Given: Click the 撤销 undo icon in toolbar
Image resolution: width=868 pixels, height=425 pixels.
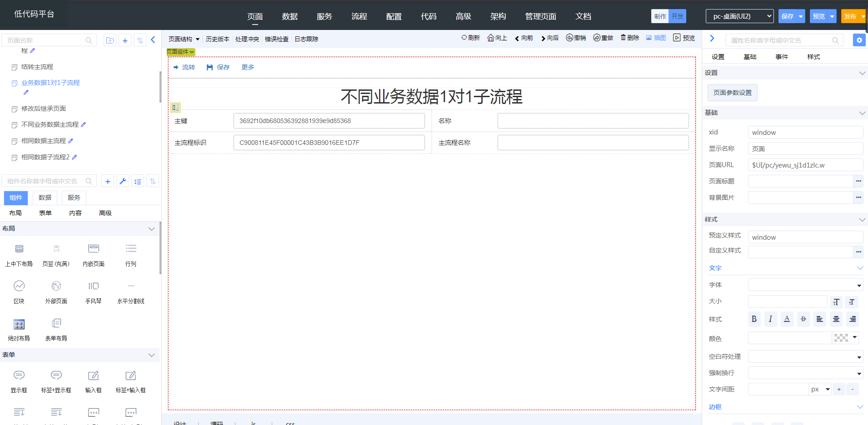Looking at the screenshot, I should [x=569, y=38].
